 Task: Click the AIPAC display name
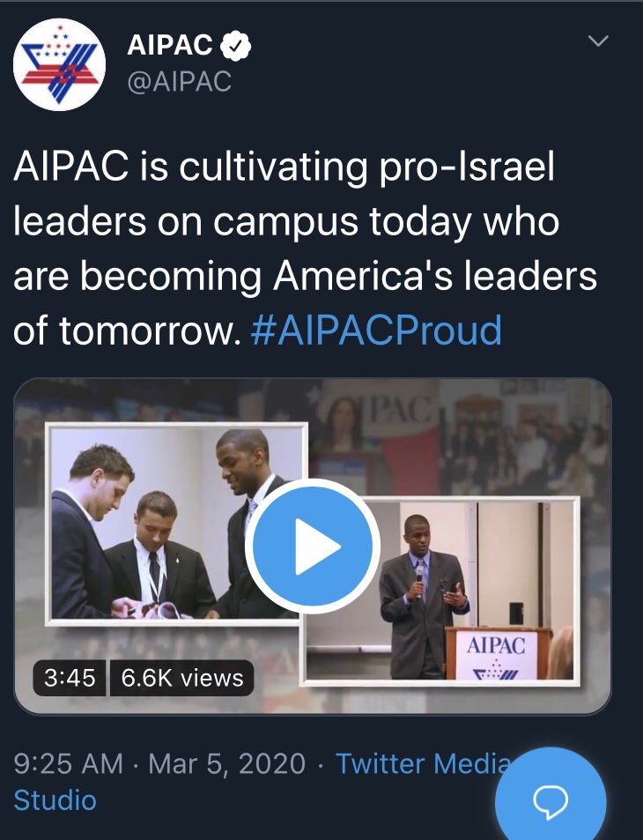click(169, 45)
